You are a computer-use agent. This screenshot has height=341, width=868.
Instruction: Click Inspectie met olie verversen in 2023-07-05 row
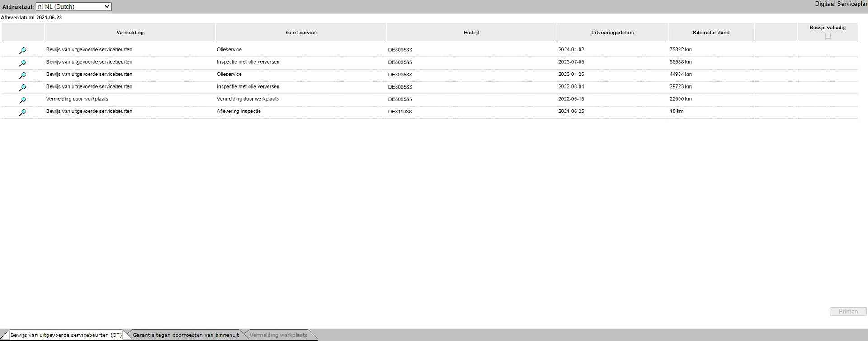pos(248,62)
